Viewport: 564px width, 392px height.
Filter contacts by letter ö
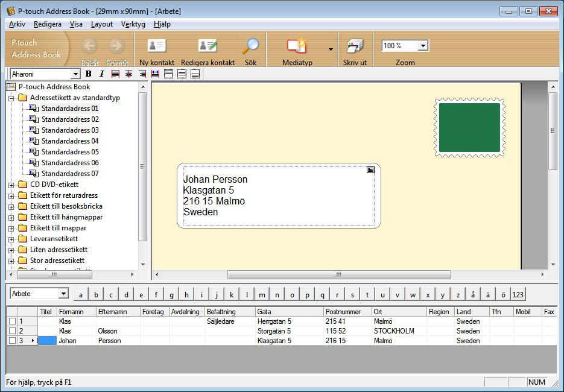(x=503, y=294)
